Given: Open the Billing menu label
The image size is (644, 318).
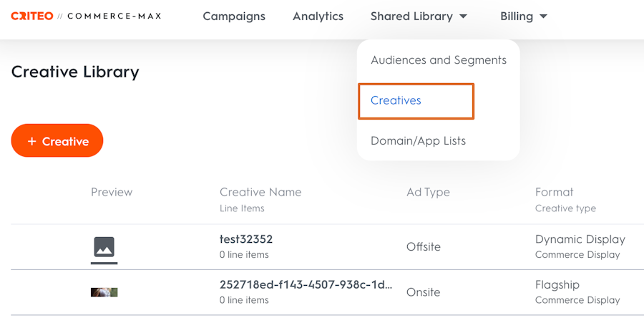Looking at the screenshot, I should click(517, 16).
